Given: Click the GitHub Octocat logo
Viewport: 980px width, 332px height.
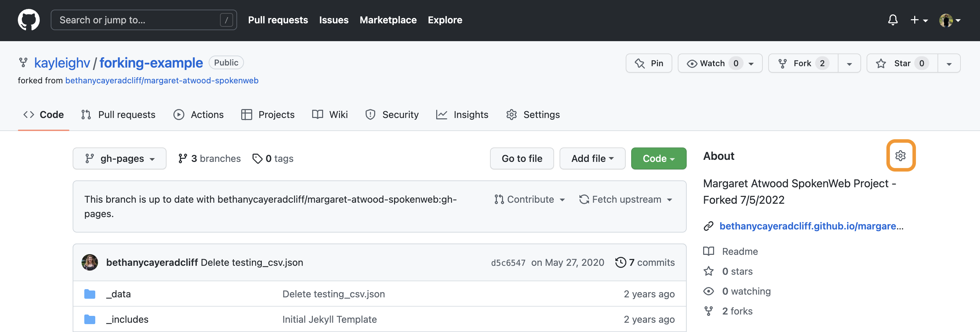Looking at the screenshot, I should pos(28,20).
